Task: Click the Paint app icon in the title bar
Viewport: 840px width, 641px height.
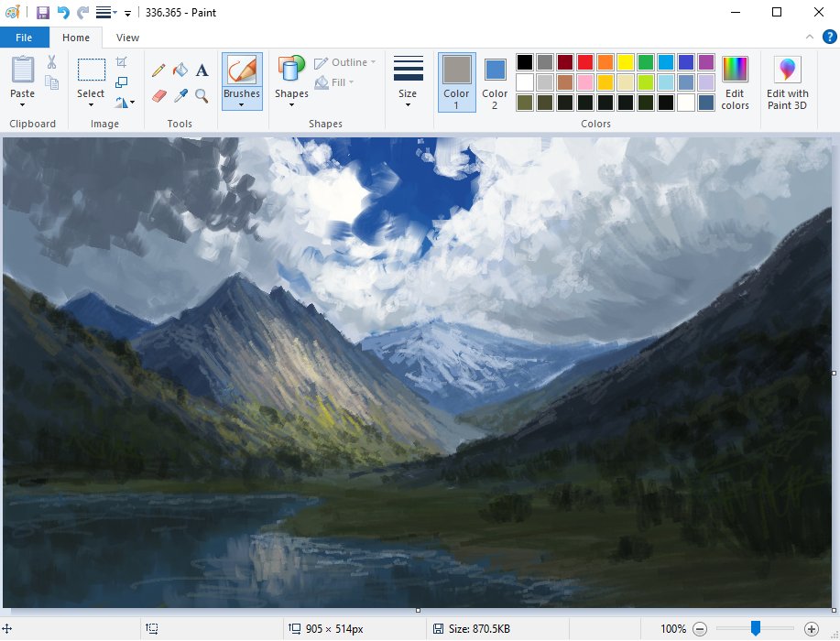Action: 12,12
